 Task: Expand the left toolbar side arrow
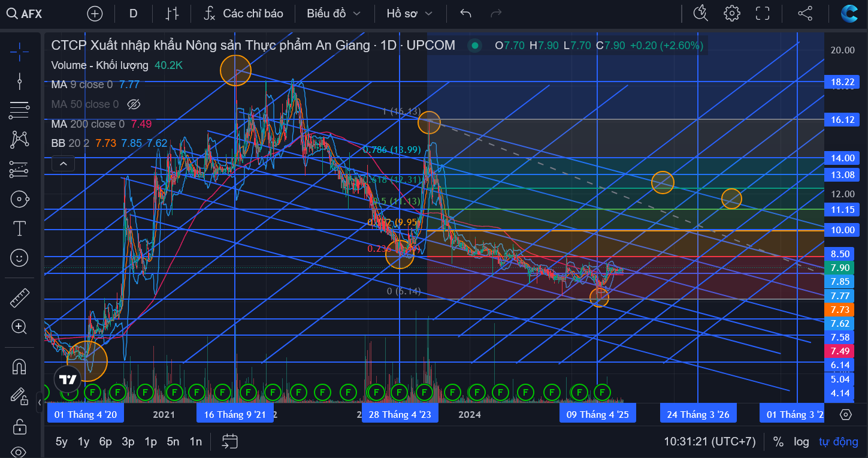[x=40, y=402]
